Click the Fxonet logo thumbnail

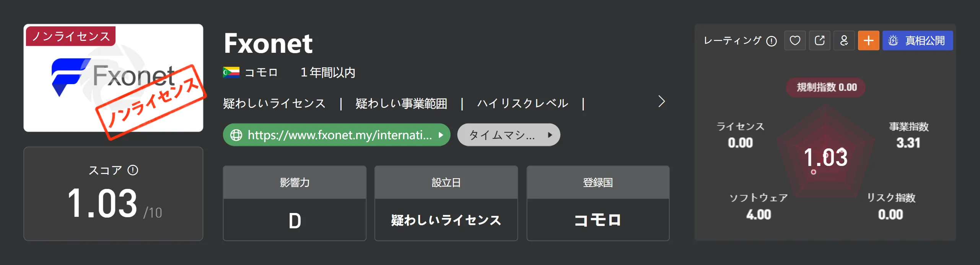click(113, 78)
